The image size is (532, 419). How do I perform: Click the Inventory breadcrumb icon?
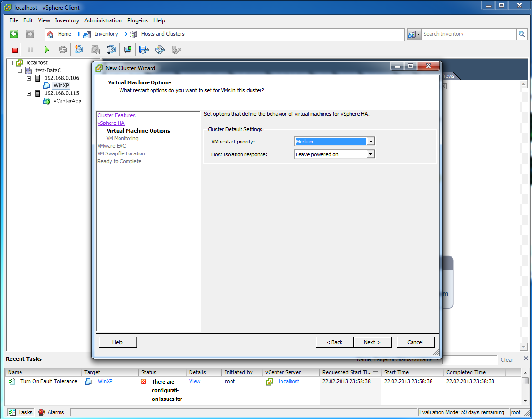tap(87, 34)
